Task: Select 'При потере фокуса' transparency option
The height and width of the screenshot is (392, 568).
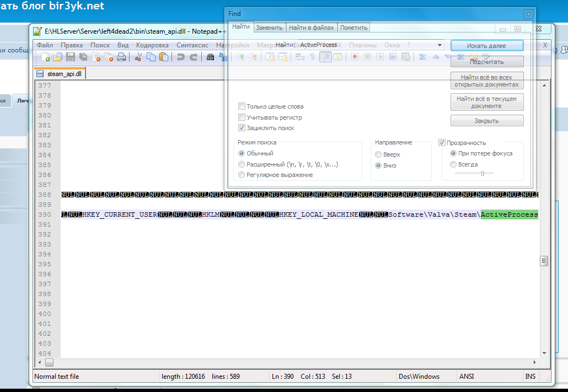Action: 453,153
